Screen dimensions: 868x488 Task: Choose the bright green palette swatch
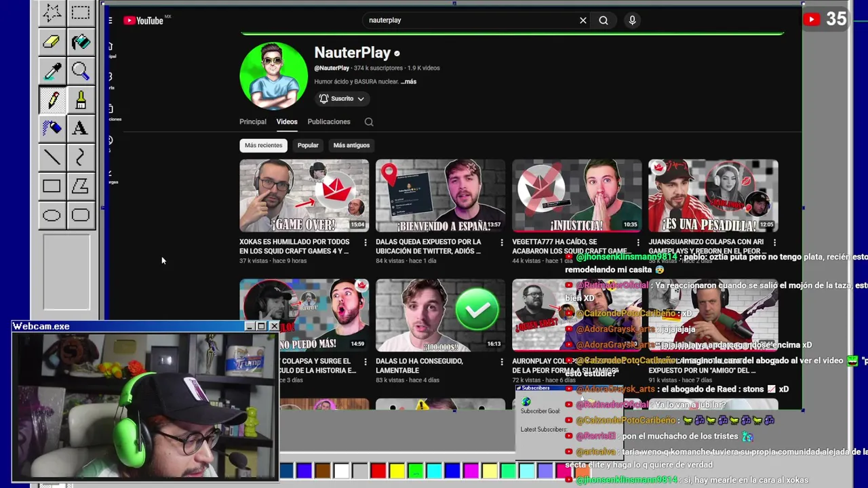[415, 470]
